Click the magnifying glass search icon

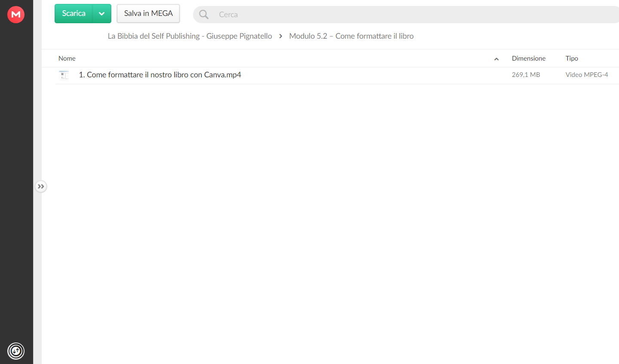(x=204, y=15)
